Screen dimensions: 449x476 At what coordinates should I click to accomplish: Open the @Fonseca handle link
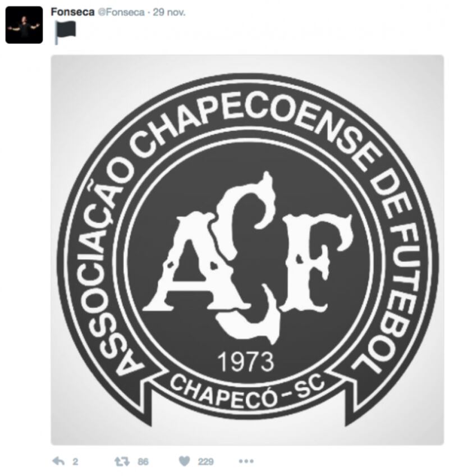[x=121, y=12]
